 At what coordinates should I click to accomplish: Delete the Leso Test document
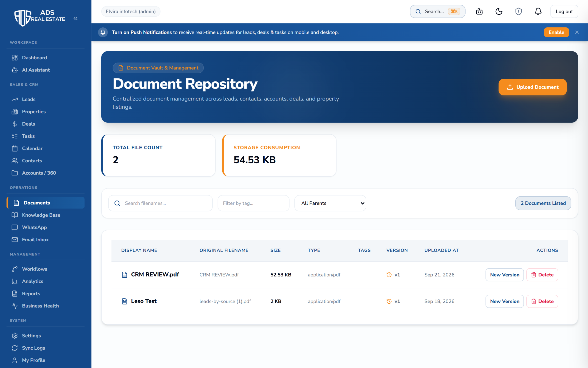(542, 301)
